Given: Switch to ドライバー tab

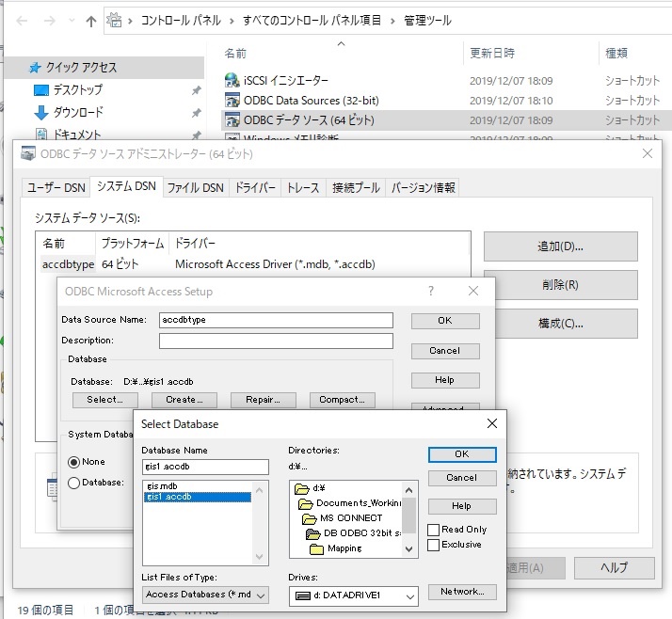Looking at the screenshot, I should coord(255,187).
